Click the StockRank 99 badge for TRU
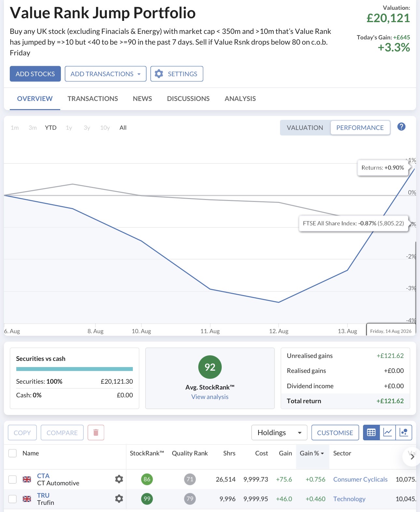The width and height of the screenshot is (420, 512). tap(147, 499)
